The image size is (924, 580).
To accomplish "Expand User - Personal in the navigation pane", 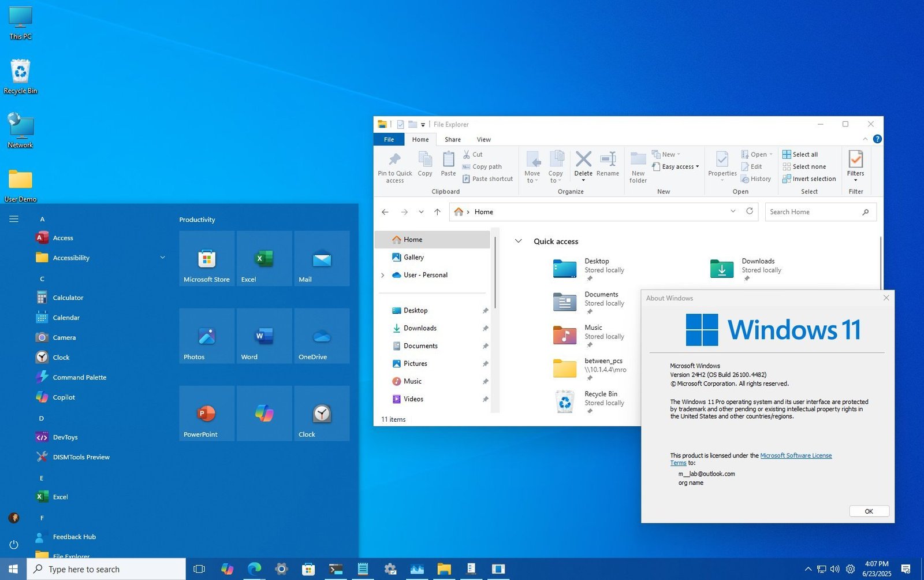I will tap(383, 275).
